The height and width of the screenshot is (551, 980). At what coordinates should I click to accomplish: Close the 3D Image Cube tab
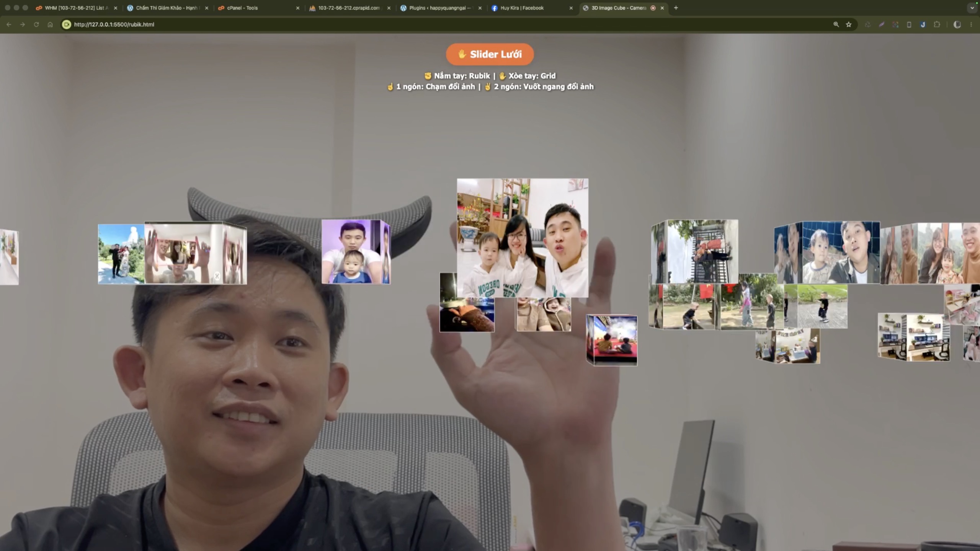coord(662,8)
